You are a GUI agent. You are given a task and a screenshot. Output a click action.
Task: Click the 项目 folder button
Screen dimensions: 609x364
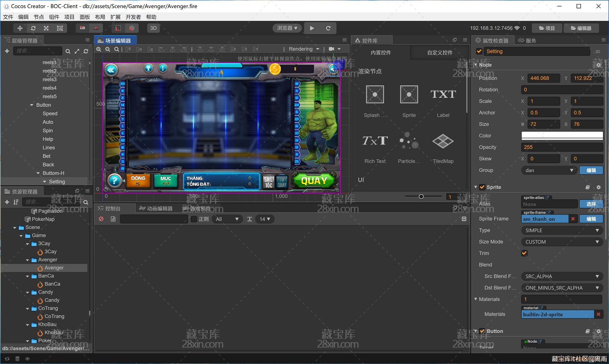pos(547,28)
